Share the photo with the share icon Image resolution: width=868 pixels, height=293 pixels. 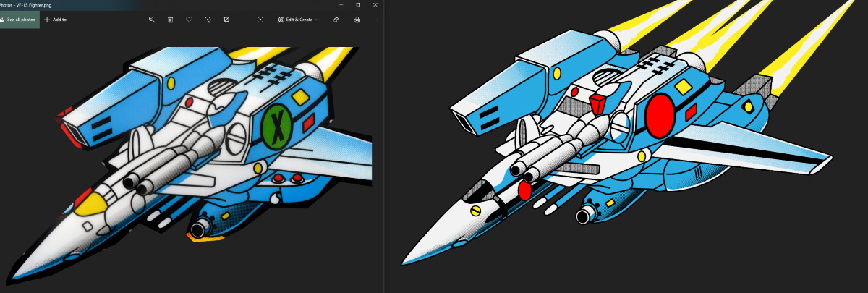point(336,20)
